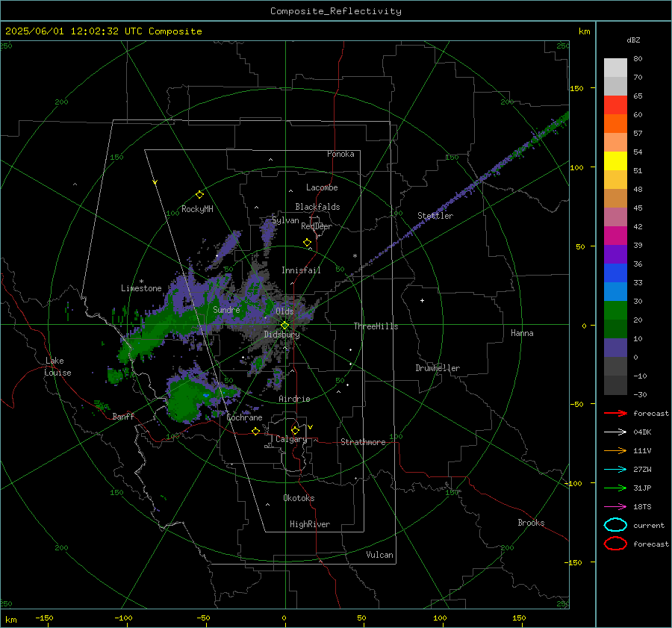
Task: Select the orange 111V arrow icon
Action: [x=615, y=450]
